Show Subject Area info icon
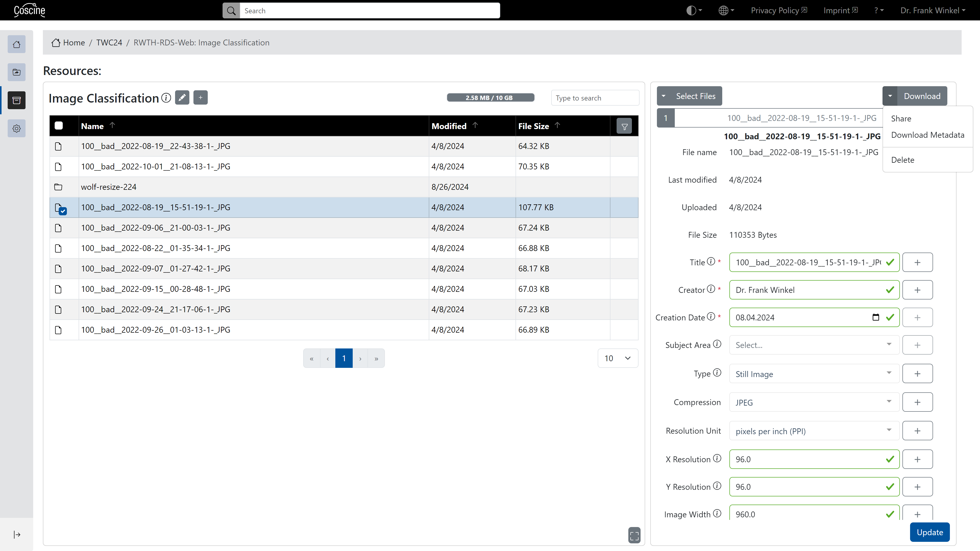Viewport: 980px width, 551px height. click(717, 344)
